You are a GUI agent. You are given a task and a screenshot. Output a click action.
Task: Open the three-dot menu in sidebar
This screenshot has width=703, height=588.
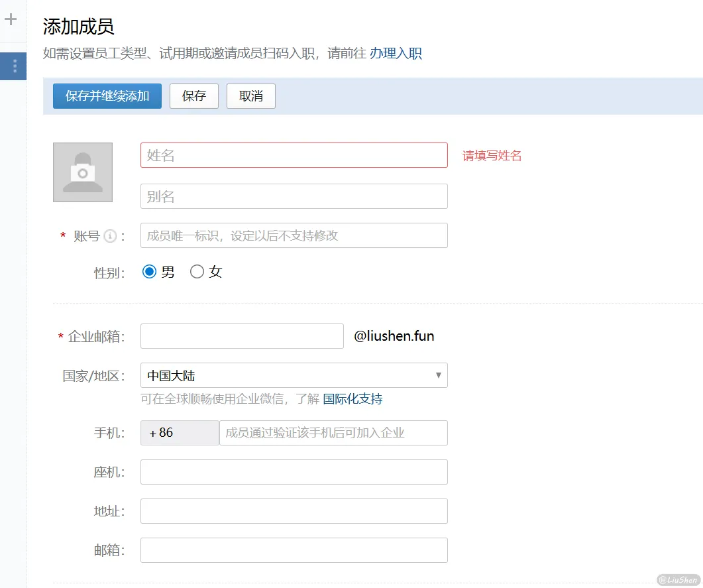click(x=14, y=67)
